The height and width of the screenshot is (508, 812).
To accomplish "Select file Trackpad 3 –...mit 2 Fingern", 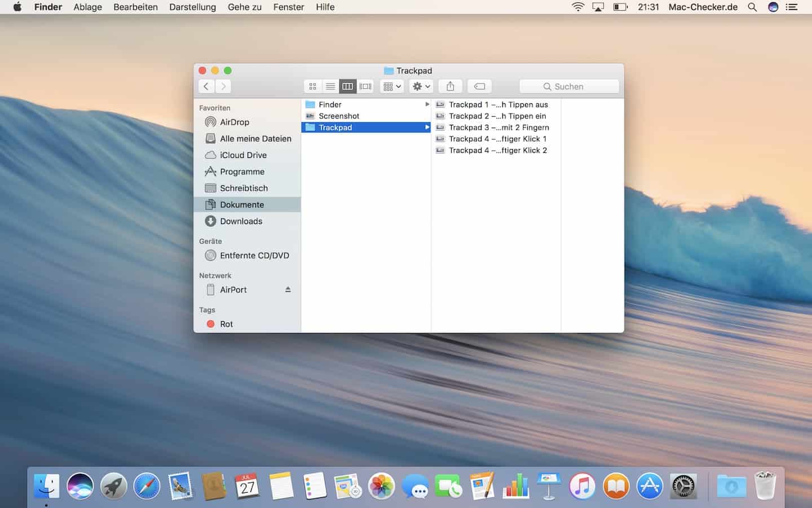I will coord(496,128).
